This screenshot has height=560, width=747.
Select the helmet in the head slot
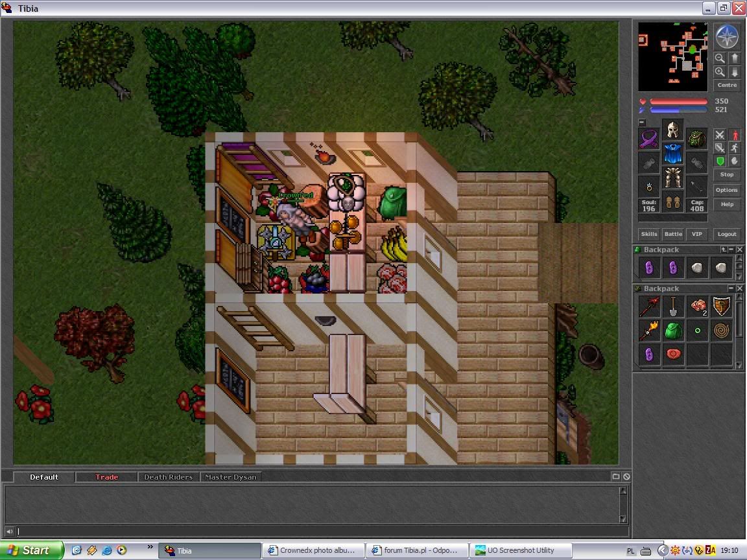pos(672,129)
